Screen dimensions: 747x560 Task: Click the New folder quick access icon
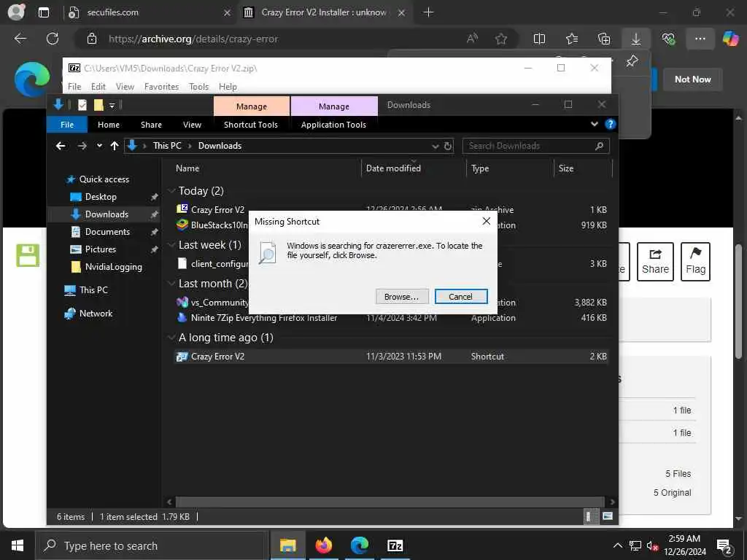click(x=98, y=105)
